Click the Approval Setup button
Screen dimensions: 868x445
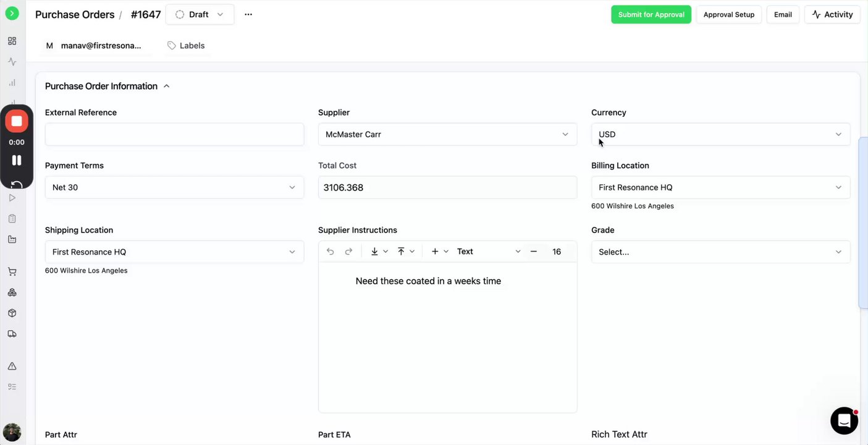point(728,14)
